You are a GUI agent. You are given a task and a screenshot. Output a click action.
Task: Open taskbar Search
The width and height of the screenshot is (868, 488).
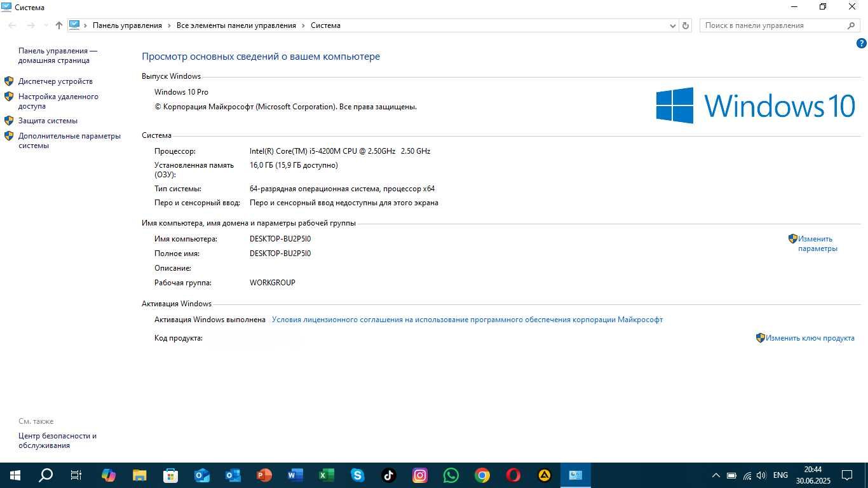(x=46, y=475)
